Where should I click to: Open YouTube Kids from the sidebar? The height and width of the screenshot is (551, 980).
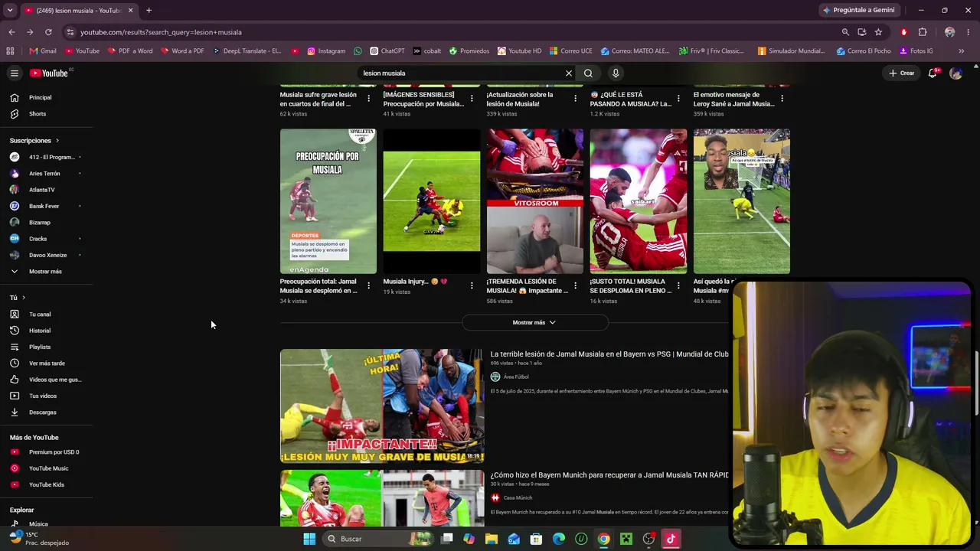(47, 484)
